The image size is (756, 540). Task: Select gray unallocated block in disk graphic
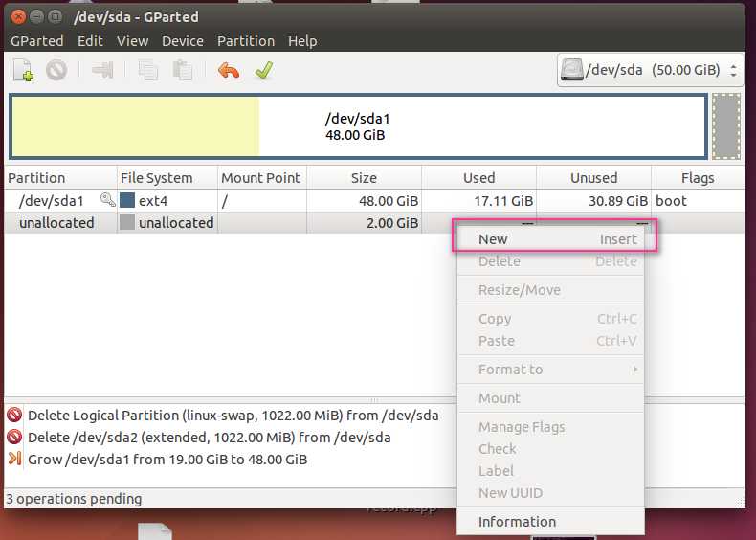pyautogui.click(x=726, y=126)
